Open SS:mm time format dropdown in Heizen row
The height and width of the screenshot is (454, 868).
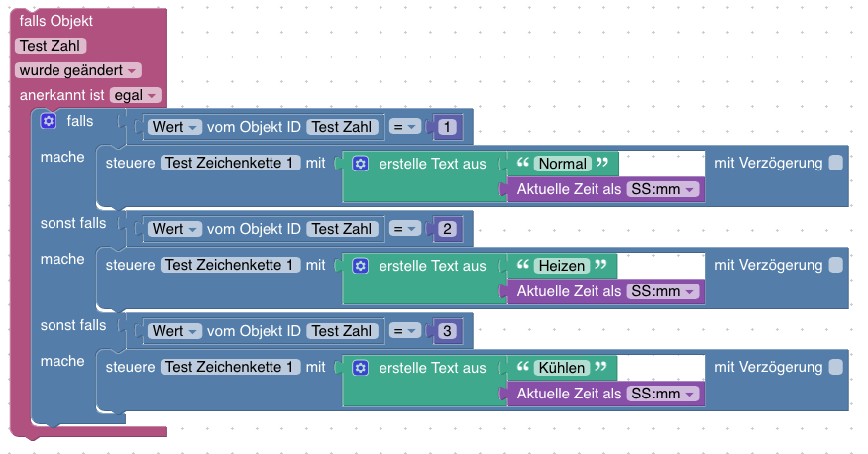[x=663, y=291]
